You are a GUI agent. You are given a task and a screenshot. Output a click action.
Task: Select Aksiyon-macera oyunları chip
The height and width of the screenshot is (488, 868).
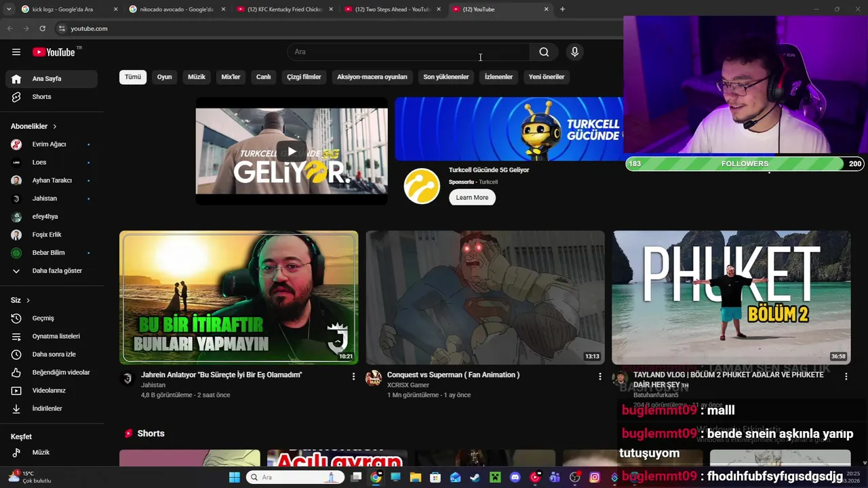pos(372,77)
